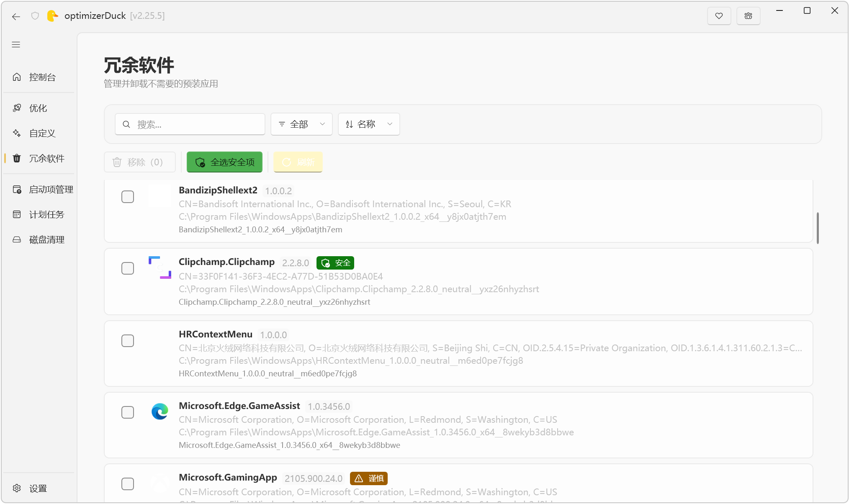The width and height of the screenshot is (849, 504).
Task: Expand the 名称 sort dropdown
Action: pos(369,124)
